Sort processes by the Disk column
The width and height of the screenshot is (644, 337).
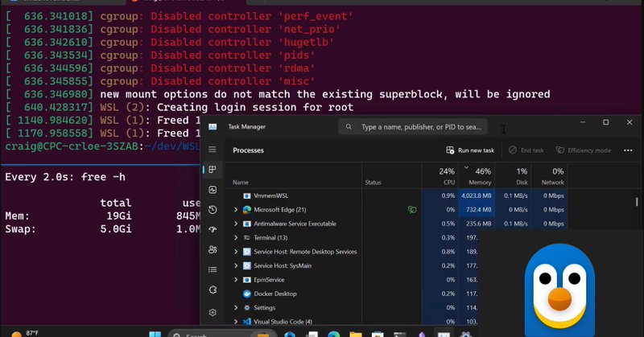click(x=513, y=176)
